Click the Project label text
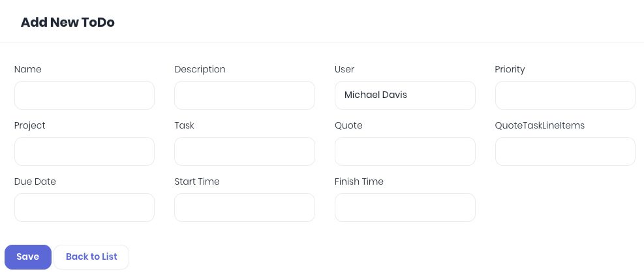Viewport: 644px width, 280px height. [x=29, y=125]
